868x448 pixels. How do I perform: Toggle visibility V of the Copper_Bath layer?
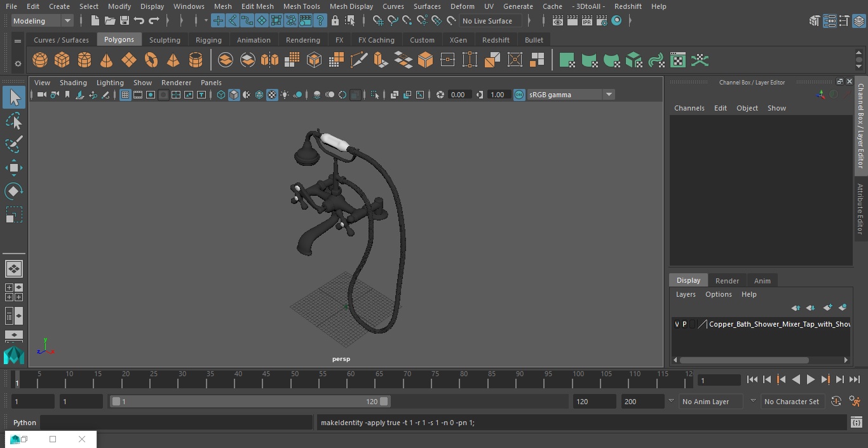tap(677, 324)
